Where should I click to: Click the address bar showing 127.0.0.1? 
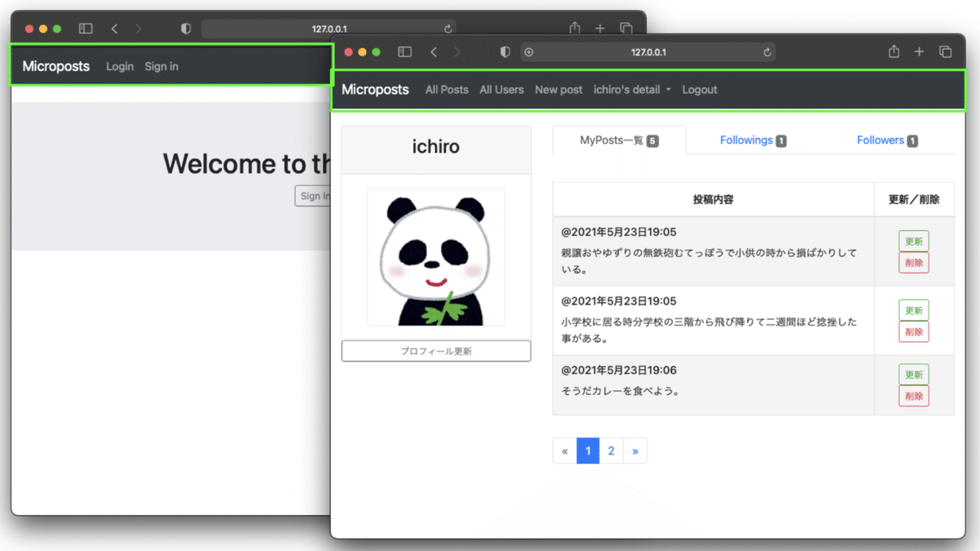point(648,51)
